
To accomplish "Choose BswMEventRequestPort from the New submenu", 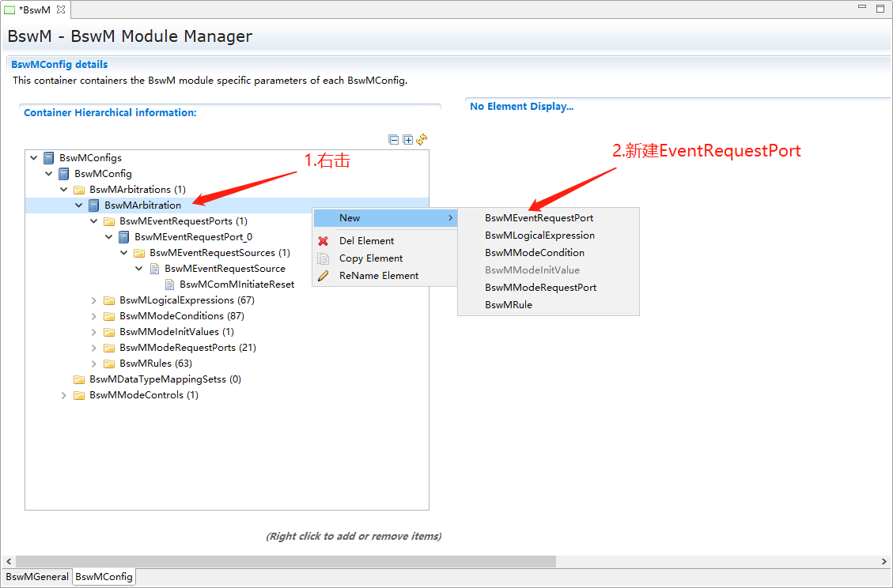I will click(539, 218).
